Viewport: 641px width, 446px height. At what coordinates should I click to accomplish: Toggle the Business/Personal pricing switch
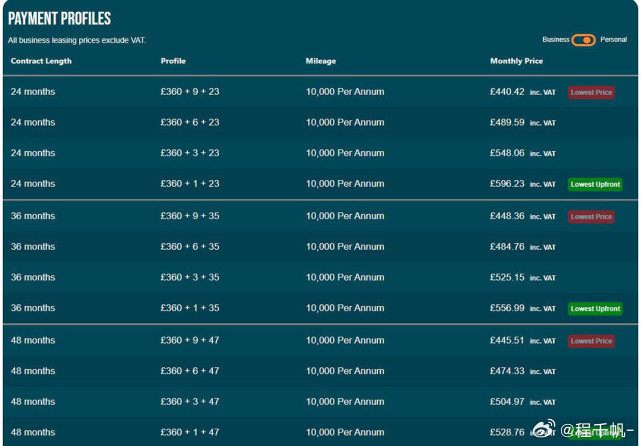(583, 40)
